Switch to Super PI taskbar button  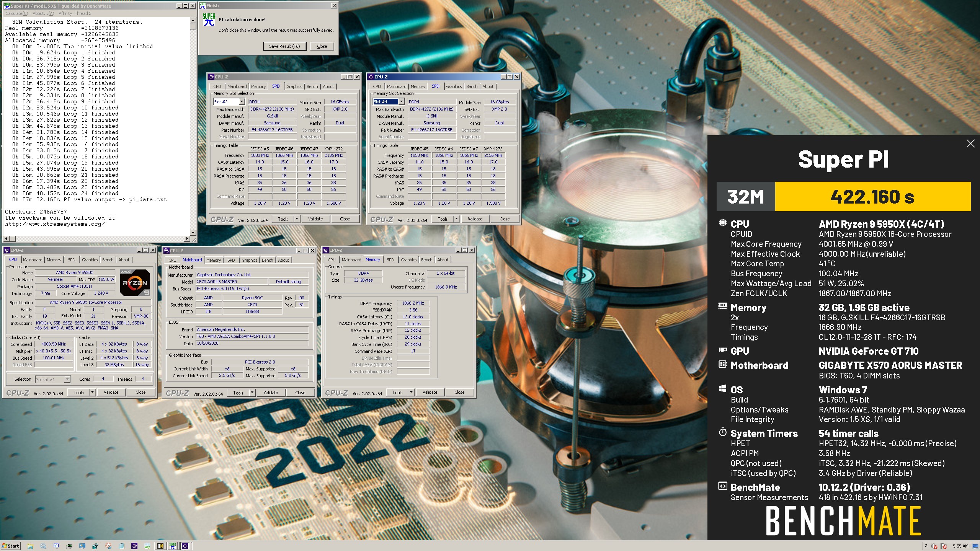[x=173, y=546]
